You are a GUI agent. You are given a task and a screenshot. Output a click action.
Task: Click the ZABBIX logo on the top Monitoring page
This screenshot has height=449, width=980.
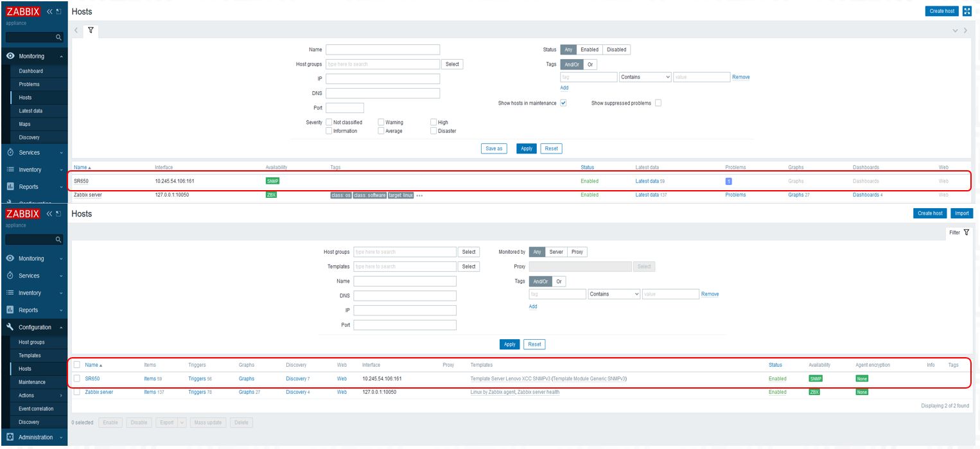point(24,12)
